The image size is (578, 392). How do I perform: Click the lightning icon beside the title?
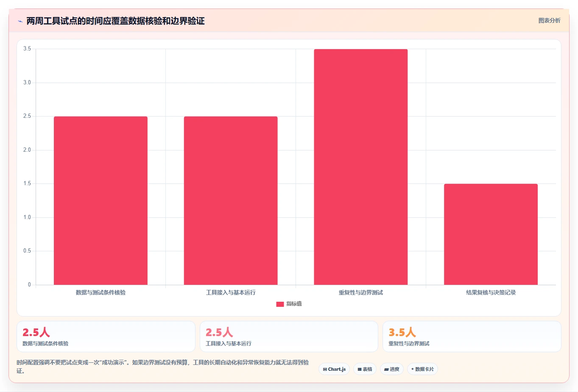(x=20, y=21)
